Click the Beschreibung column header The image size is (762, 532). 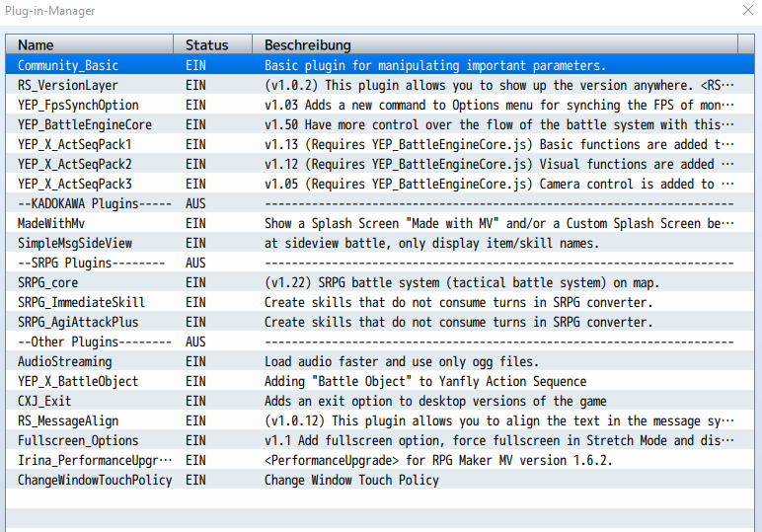[x=495, y=44]
